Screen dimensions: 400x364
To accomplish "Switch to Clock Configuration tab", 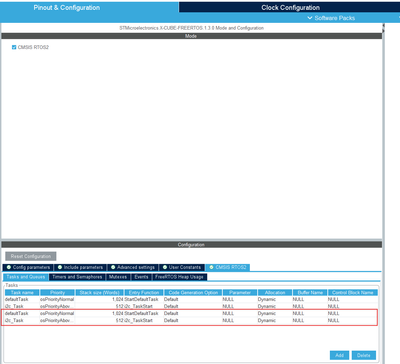I will click(x=290, y=8).
